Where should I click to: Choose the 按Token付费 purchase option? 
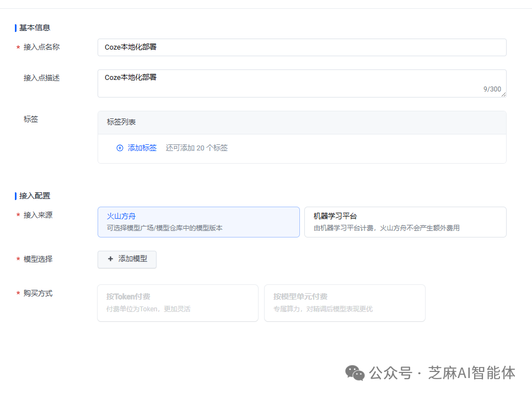click(x=178, y=303)
